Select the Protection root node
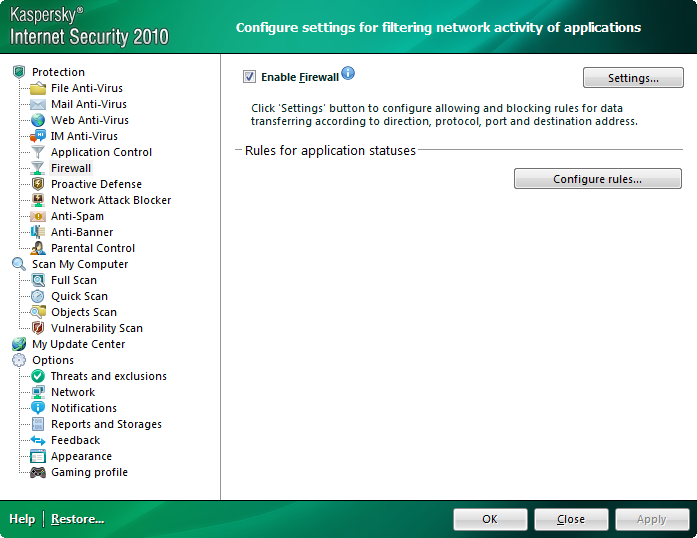This screenshot has height=538, width=697. coord(58,72)
